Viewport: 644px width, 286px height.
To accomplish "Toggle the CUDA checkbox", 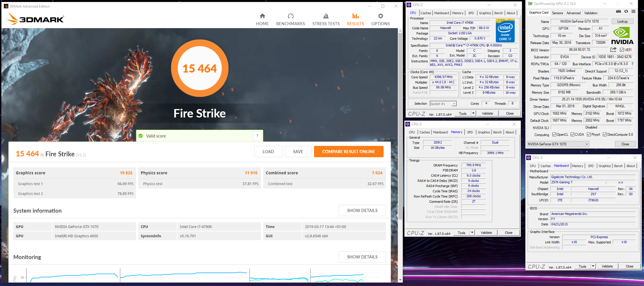I will [572, 135].
